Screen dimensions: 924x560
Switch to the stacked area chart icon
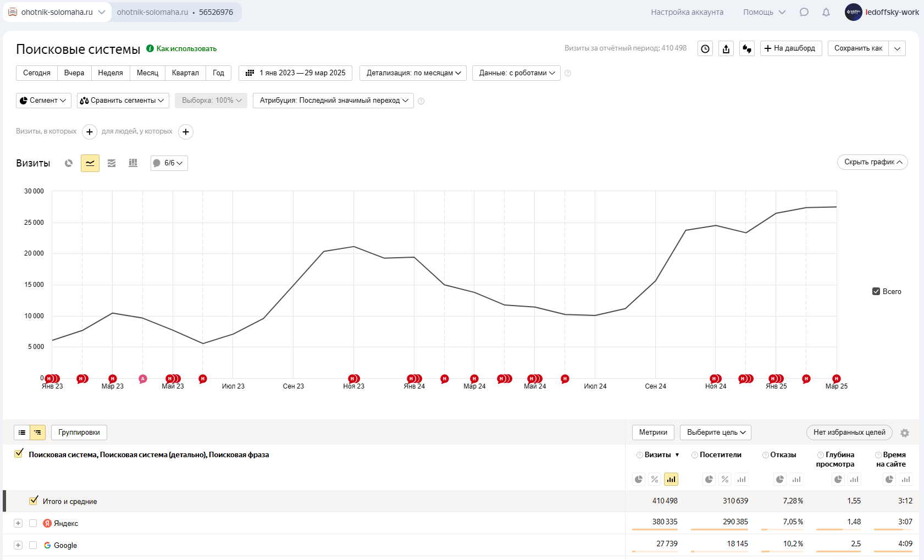[x=112, y=163]
